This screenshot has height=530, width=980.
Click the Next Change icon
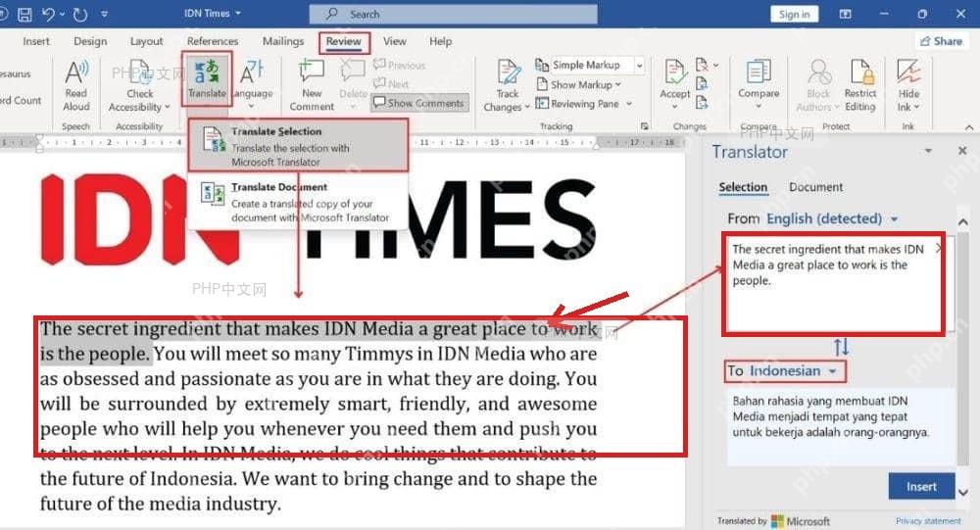point(703,102)
